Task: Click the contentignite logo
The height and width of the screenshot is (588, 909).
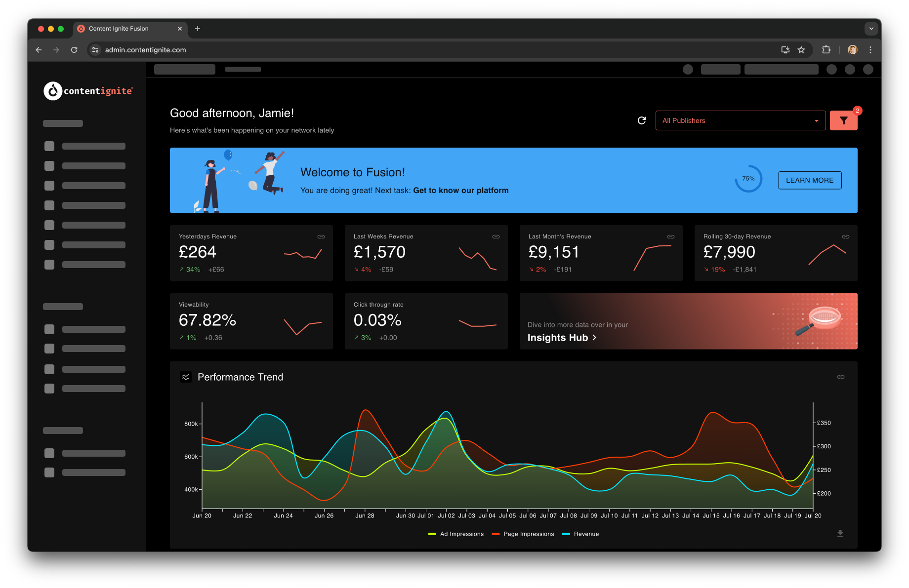Action: (88, 91)
